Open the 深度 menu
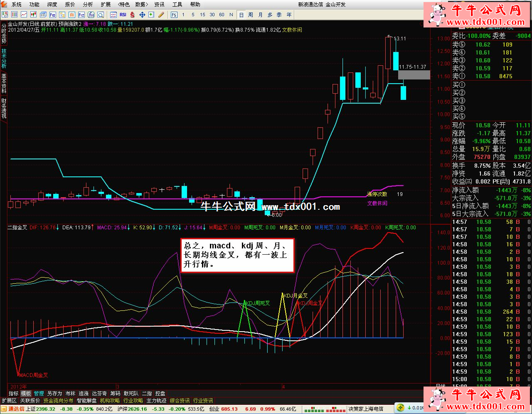Viewport: 532px width, 414px height. click(x=52, y=4)
